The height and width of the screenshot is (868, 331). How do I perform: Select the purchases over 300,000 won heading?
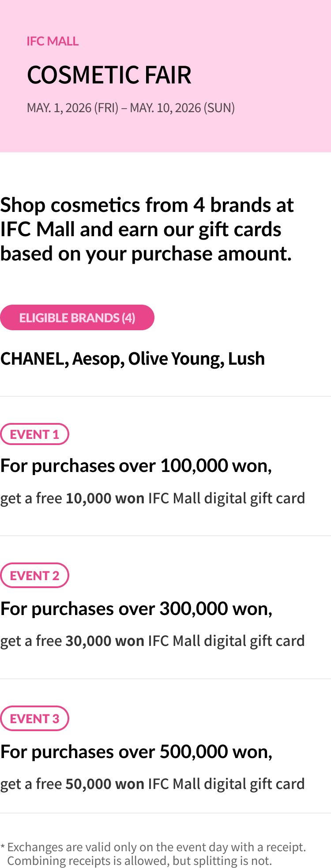pyautogui.click(x=136, y=609)
